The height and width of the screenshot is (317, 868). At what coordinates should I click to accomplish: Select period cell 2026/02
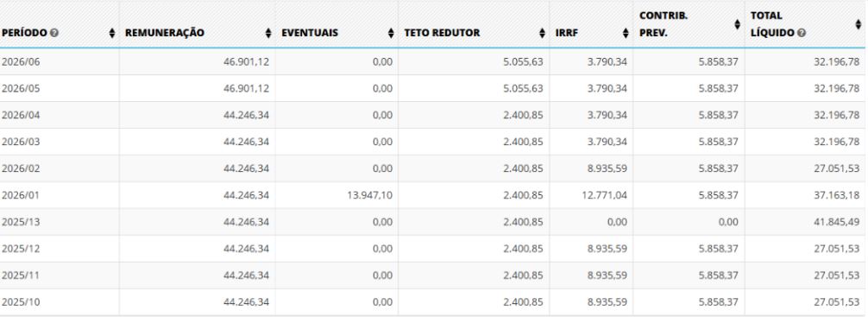pos(21,168)
